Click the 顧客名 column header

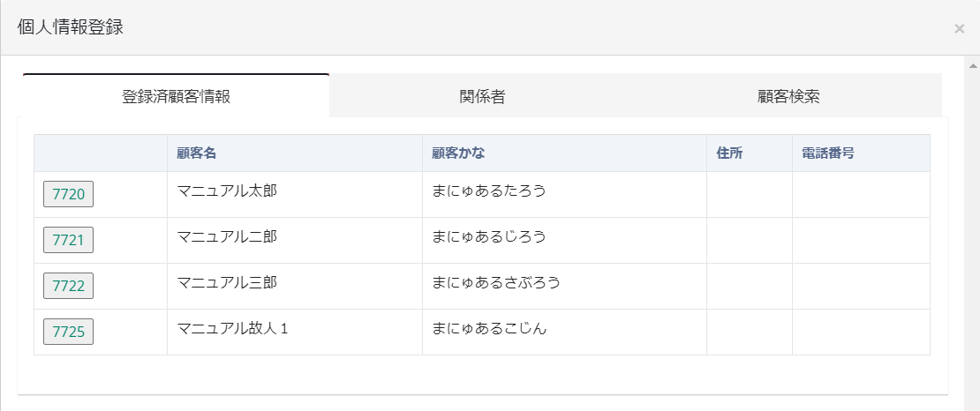coord(197,153)
